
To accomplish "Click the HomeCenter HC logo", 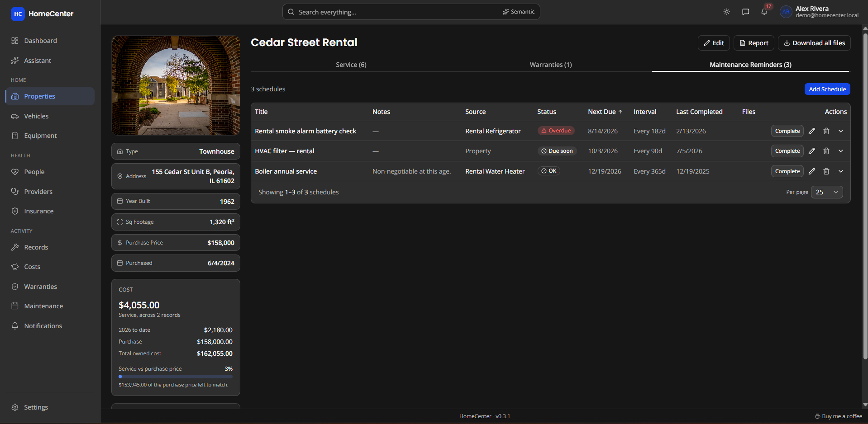I will [18, 14].
